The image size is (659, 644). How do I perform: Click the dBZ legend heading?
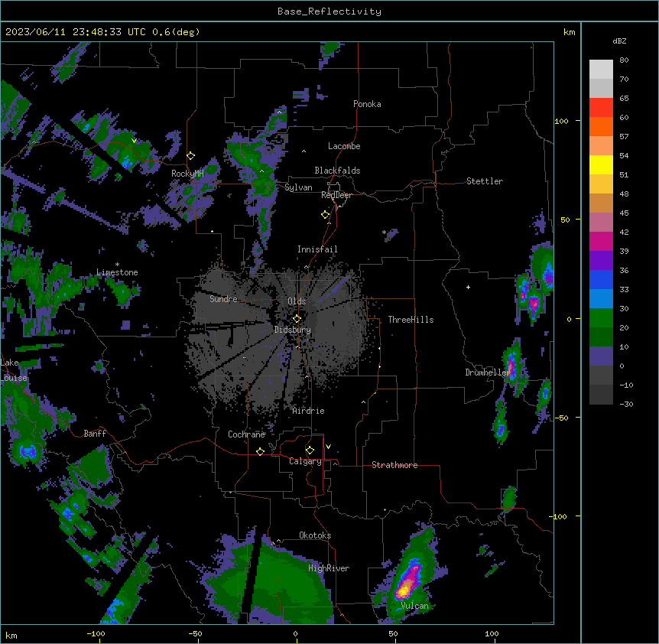619,41
